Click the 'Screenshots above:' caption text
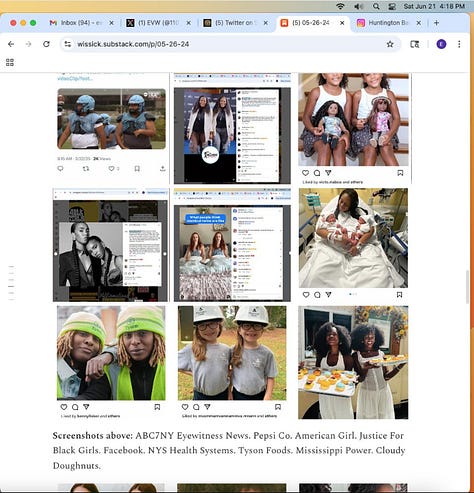 [93, 436]
